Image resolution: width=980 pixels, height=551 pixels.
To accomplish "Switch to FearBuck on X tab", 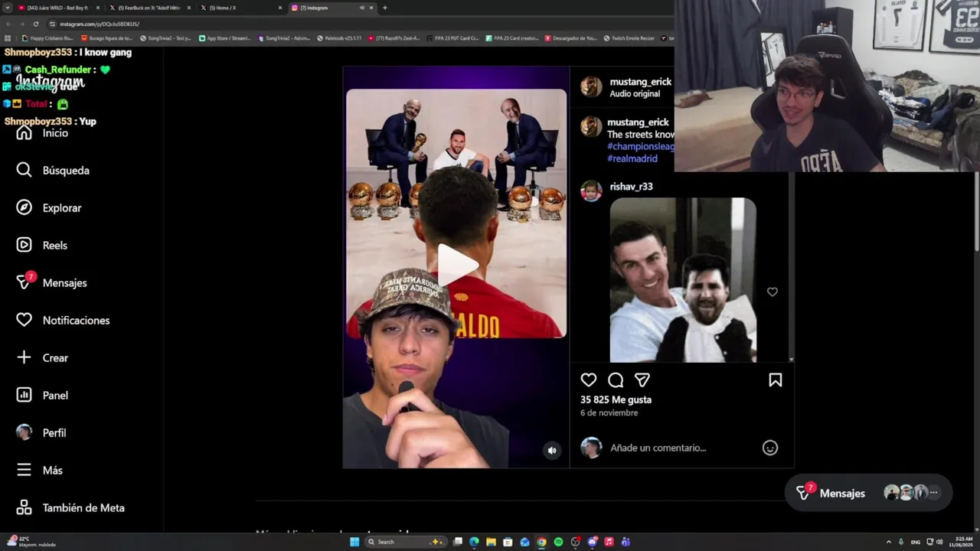I will click(x=149, y=8).
